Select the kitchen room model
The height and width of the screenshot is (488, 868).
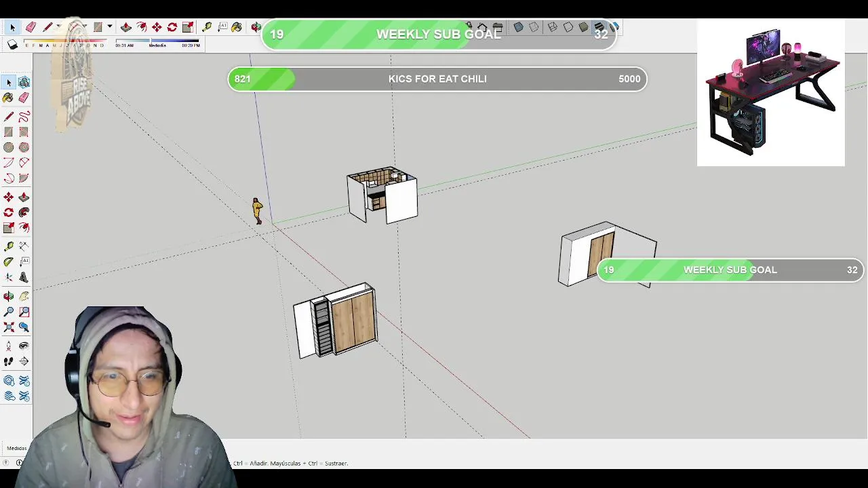click(x=382, y=195)
